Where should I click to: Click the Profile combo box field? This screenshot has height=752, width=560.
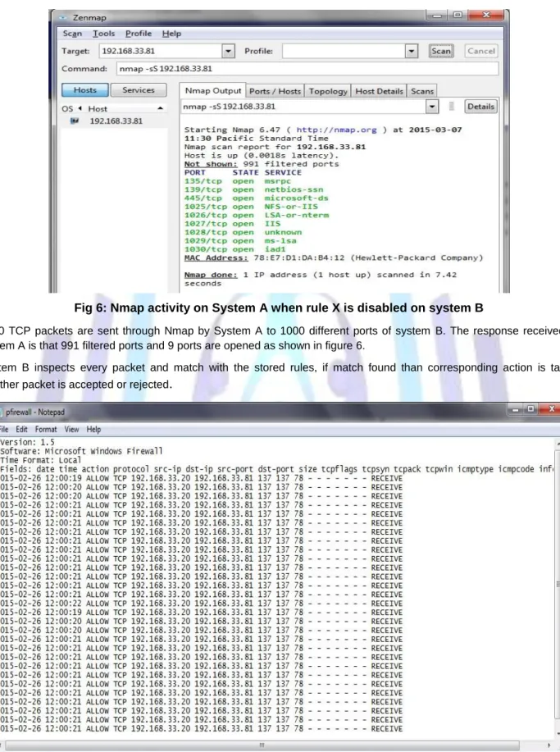click(x=344, y=51)
